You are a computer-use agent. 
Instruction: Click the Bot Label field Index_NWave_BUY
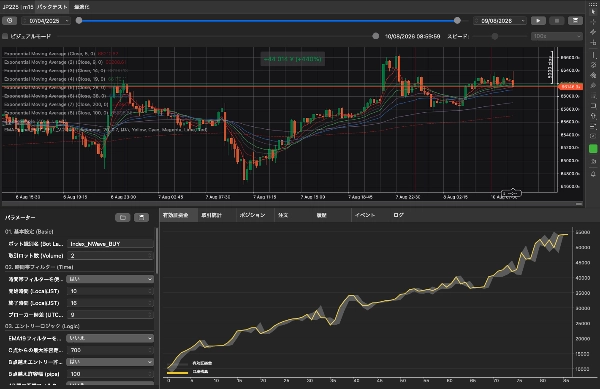(110, 244)
